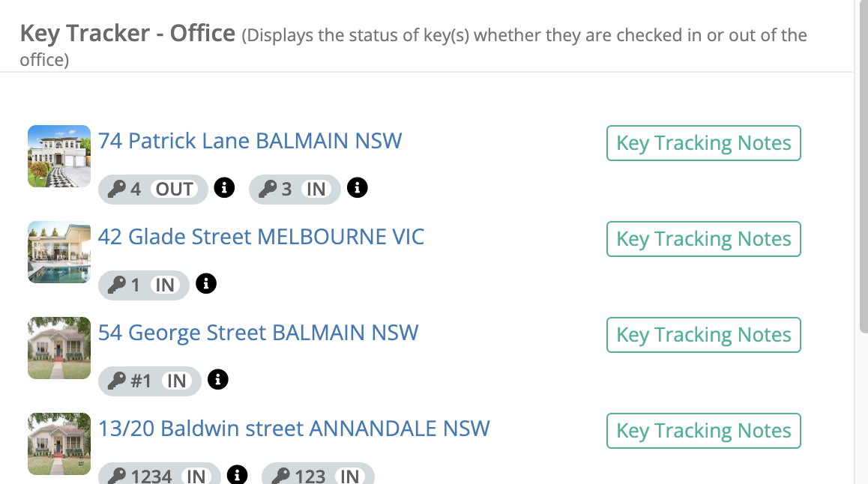The width and height of the screenshot is (868, 484).
Task: Click info icon next to key 3 IN
Action: (x=357, y=187)
